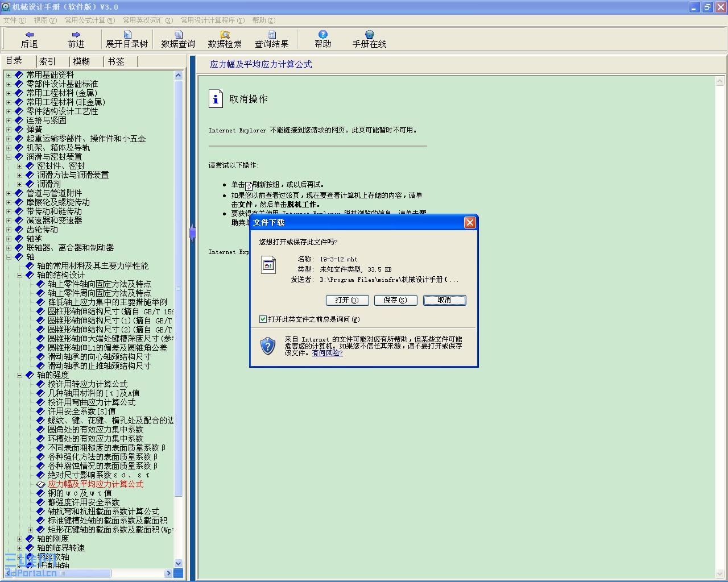Open the 有何风险? link
Screen dimensions: 728x582
327,353
